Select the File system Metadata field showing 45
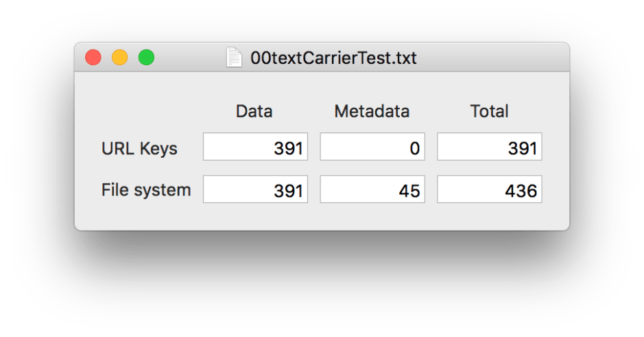The height and width of the screenshot is (337, 644). 372,189
